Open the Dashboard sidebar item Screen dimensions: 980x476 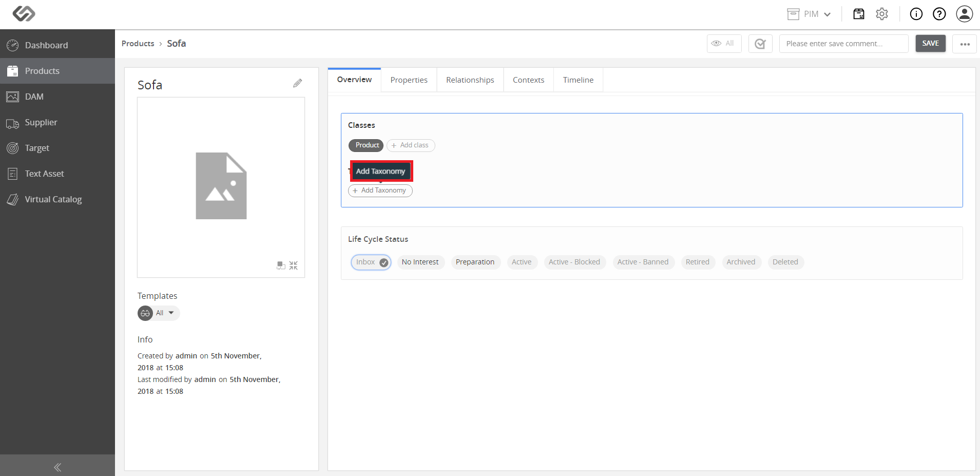(x=57, y=45)
